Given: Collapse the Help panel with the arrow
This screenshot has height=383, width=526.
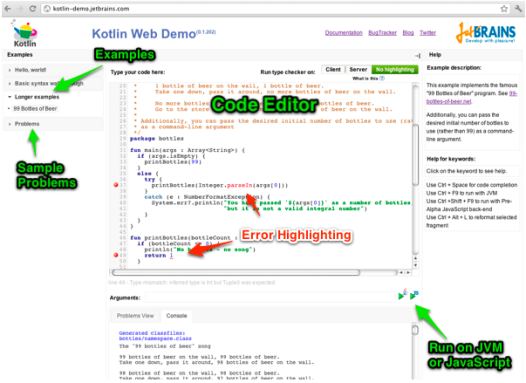Looking at the screenshot, I should [x=417, y=56].
